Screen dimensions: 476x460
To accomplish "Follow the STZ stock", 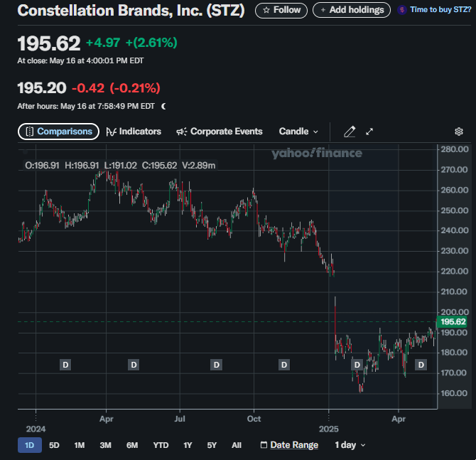I will 281,10.
